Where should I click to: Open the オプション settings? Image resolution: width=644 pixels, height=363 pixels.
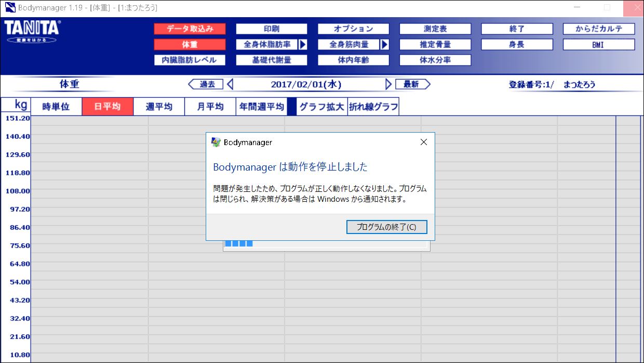pyautogui.click(x=353, y=29)
